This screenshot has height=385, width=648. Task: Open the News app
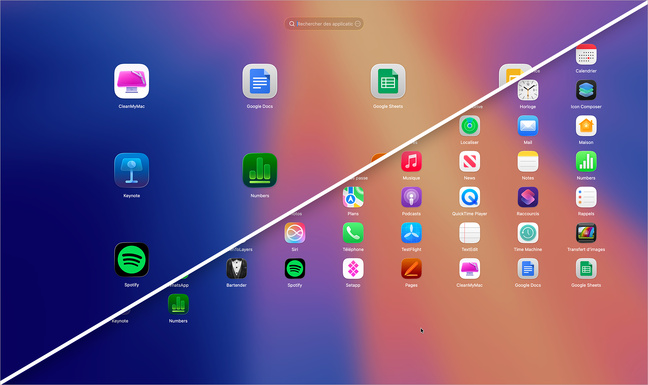tap(469, 162)
